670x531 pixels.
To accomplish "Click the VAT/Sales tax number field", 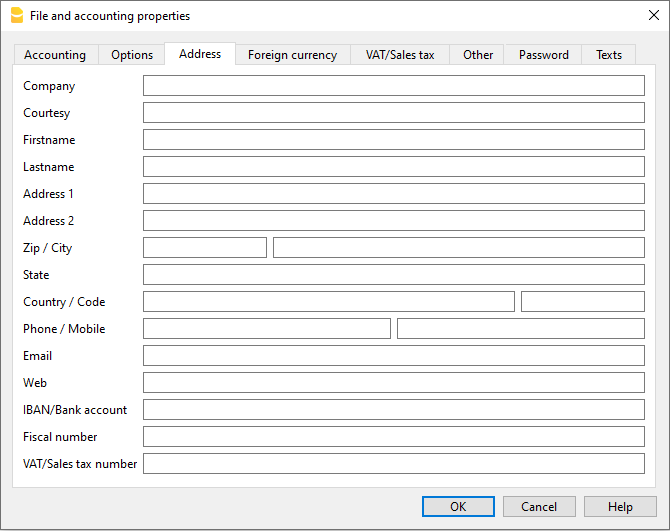I will click(393, 464).
